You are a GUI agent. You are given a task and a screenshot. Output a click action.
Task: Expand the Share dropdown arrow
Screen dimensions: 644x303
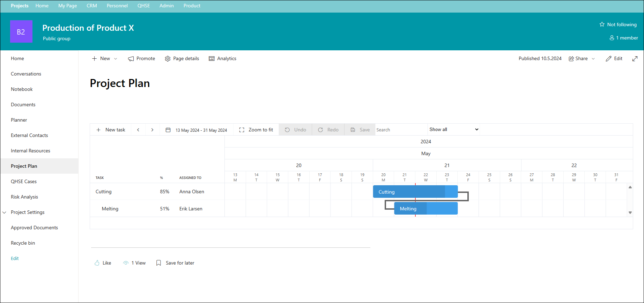coord(593,59)
